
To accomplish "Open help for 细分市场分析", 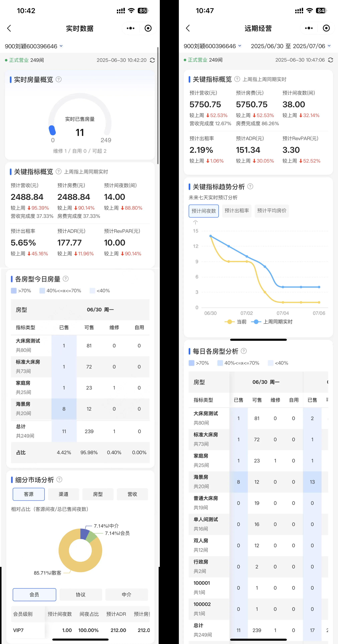I will (x=59, y=480).
